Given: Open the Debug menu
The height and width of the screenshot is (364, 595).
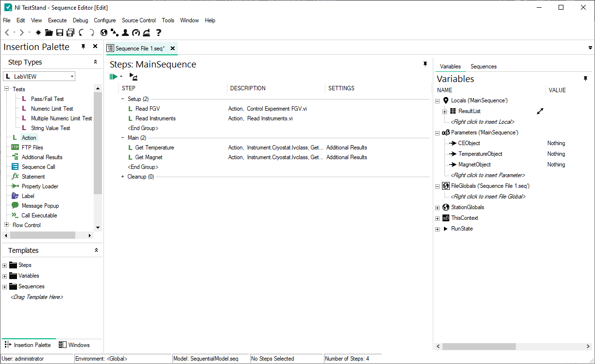Looking at the screenshot, I should tap(80, 20).
